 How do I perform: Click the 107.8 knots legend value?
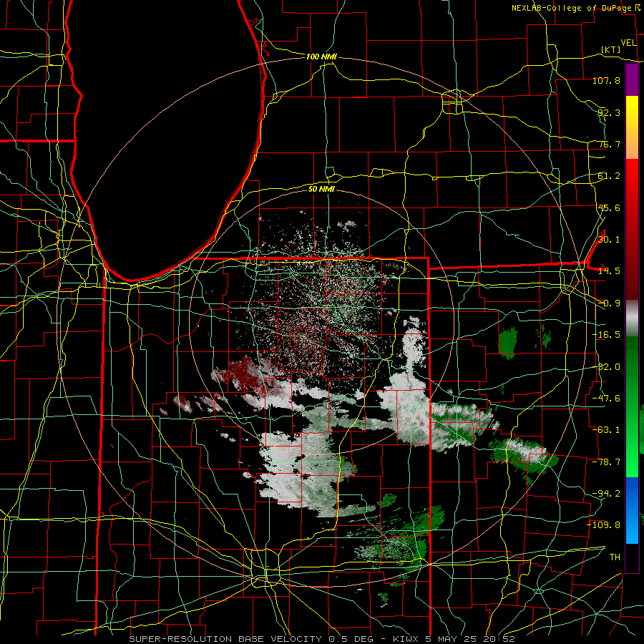click(606, 80)
